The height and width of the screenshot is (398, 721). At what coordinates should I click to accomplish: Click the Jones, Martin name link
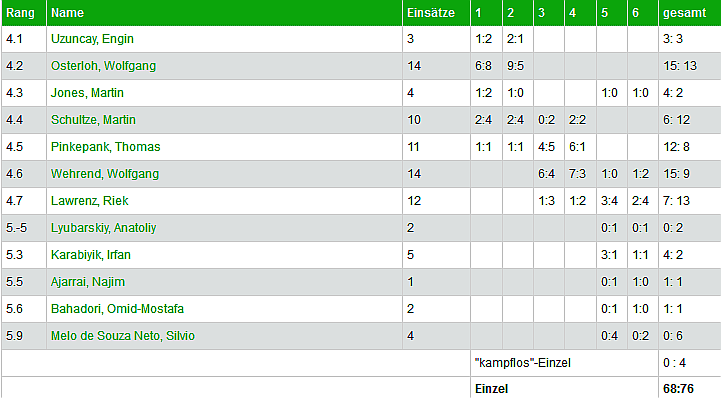[87, 93]
